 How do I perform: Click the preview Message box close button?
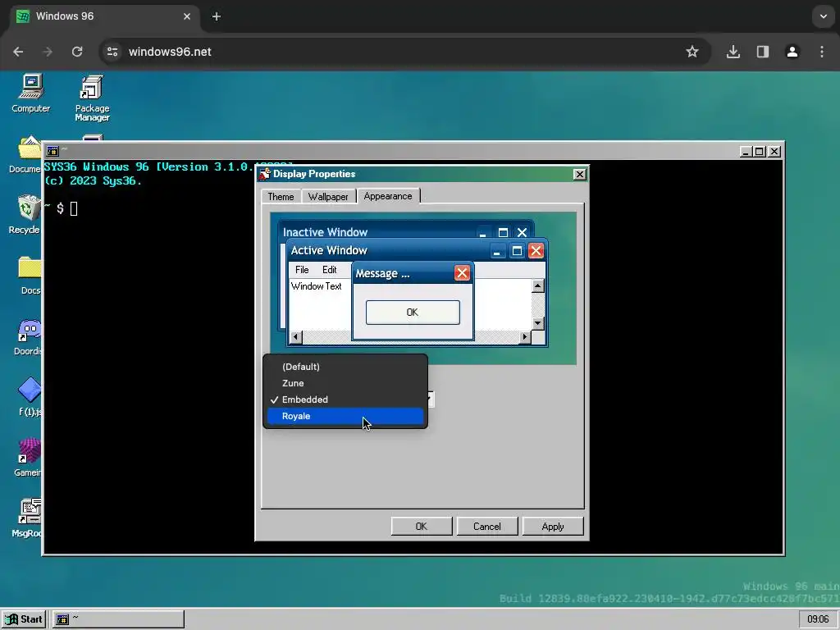click(x=462, y=273)
